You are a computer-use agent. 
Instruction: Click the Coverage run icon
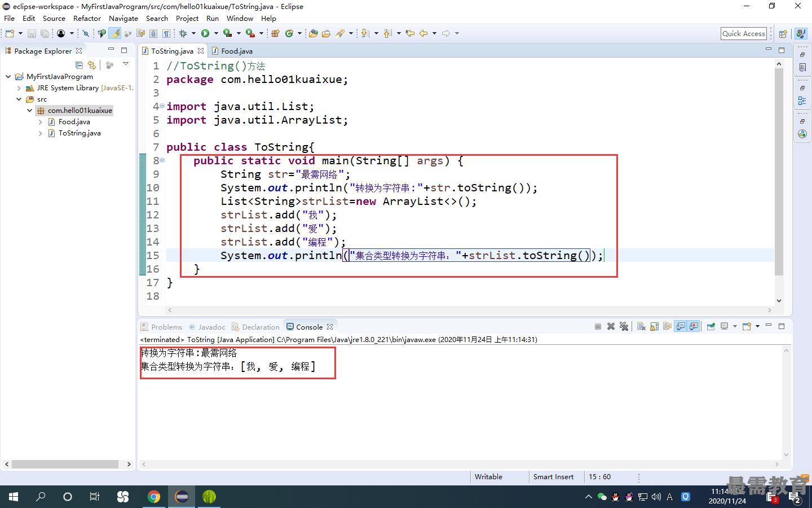(228, 33)
